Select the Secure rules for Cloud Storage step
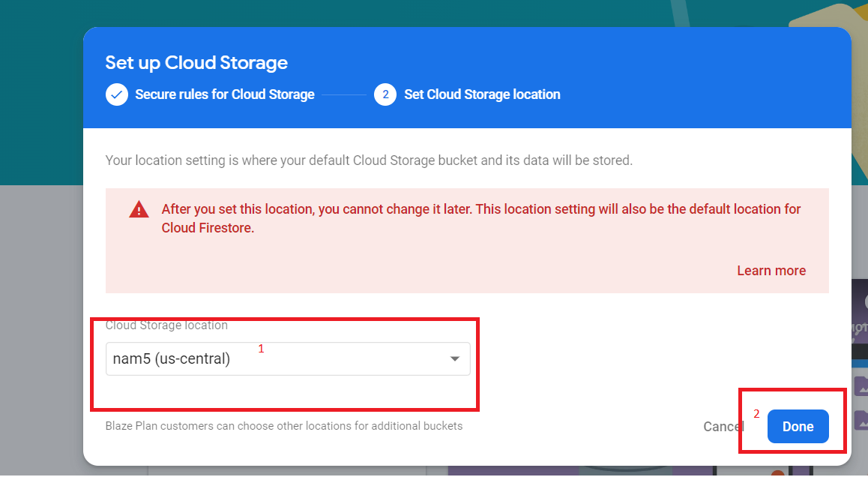Image resolution: width=868 pixels, height=489 pixels. pos(224,94)
